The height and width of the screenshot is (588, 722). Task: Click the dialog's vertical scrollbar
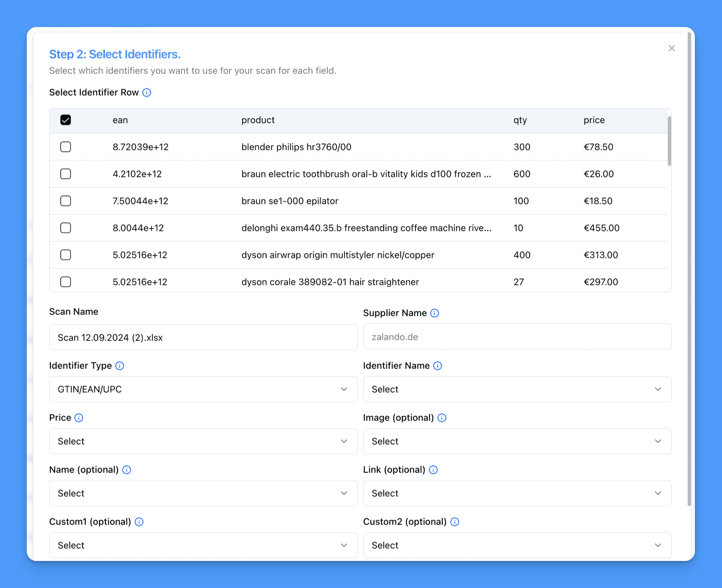(x=689, y=269)
